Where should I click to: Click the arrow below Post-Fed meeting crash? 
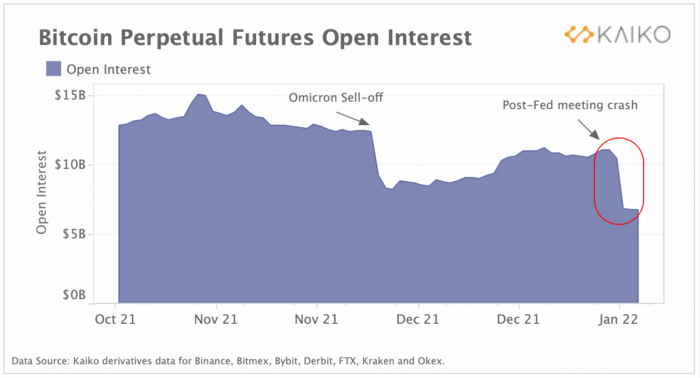coord(589,129)
